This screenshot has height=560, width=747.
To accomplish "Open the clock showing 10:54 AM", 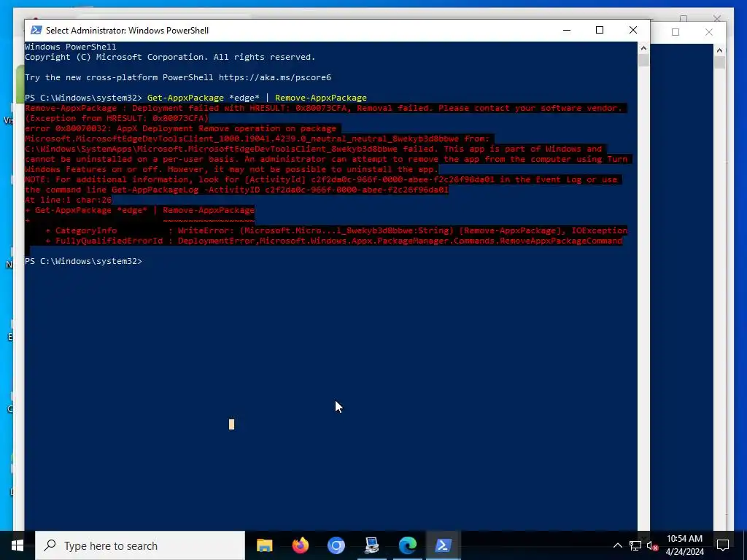I will 684,539.
